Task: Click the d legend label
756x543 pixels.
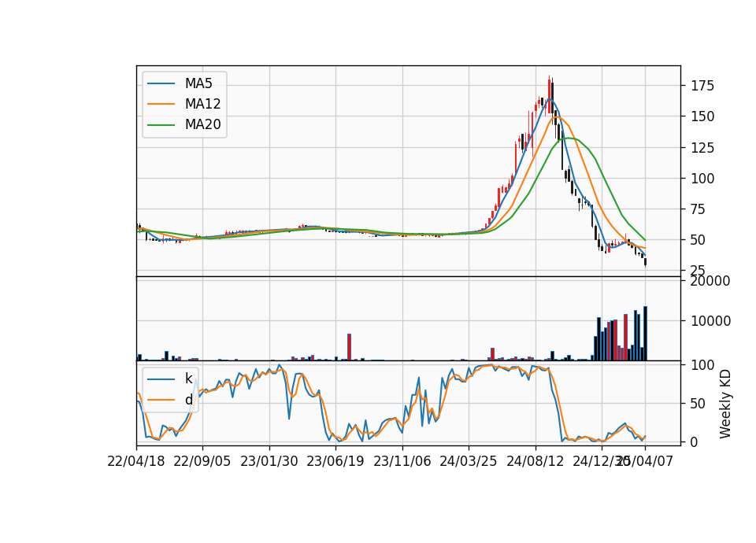Action: pos(188,400)
